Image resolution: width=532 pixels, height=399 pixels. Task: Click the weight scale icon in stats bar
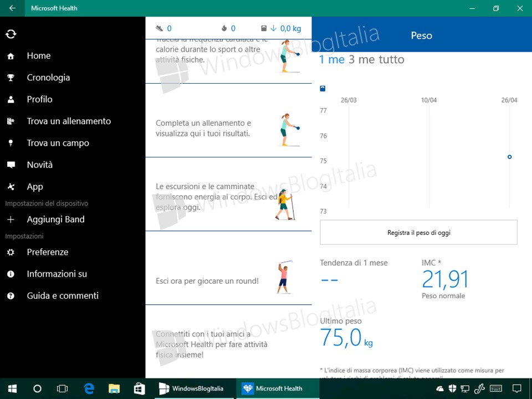[264, 28]
